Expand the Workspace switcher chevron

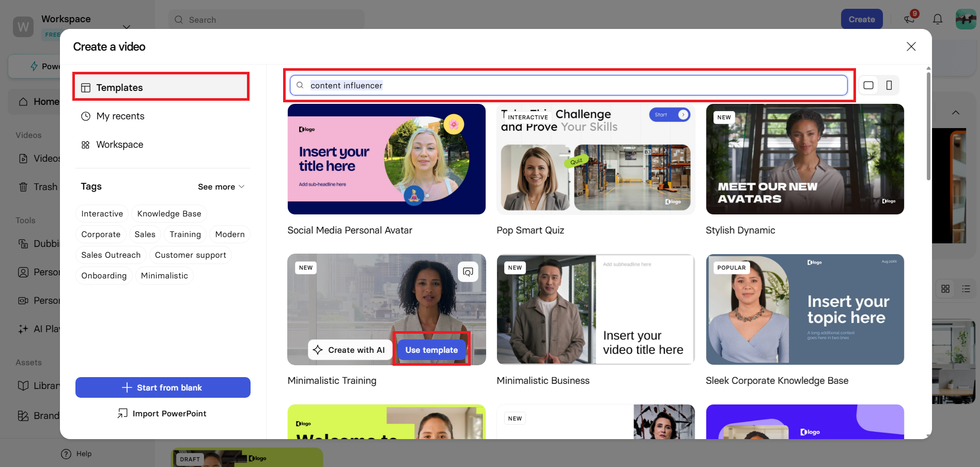[x=127, y=26]
